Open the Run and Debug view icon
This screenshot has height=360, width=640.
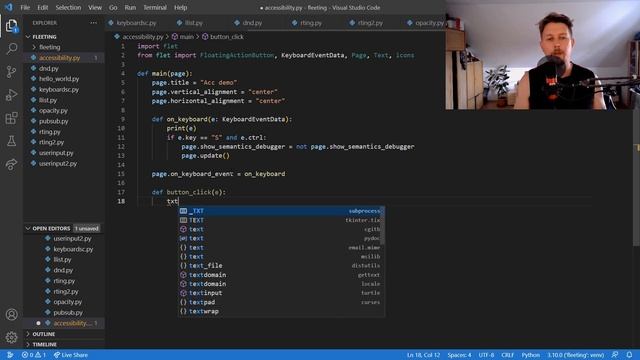(11, 95)
